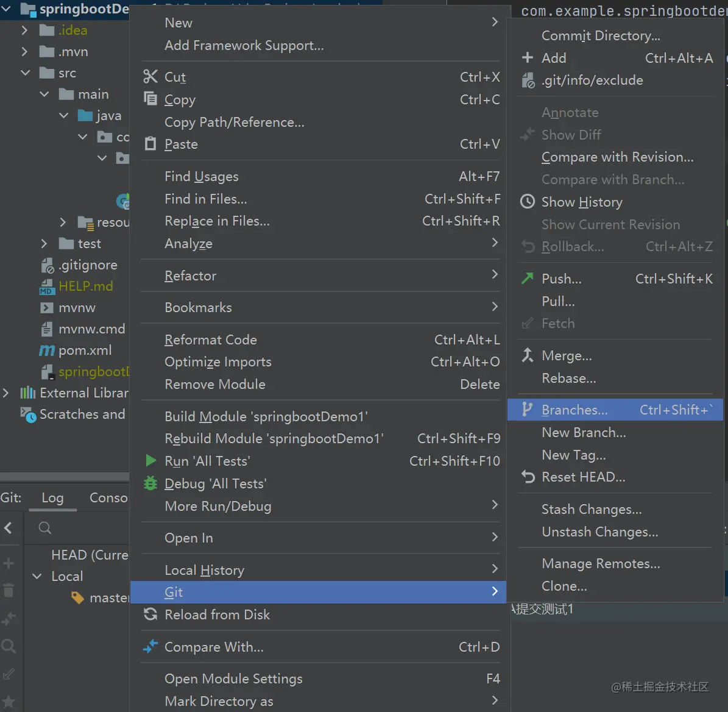Switch to the Console tab
The height and width of the screenshot is (712, 728).
(108, 498)
